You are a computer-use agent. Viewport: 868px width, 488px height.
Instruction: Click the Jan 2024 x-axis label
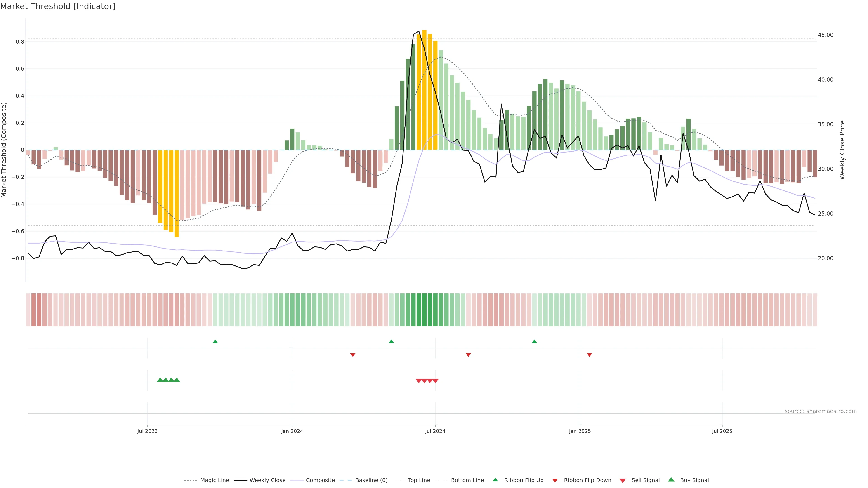click(292, 431)
